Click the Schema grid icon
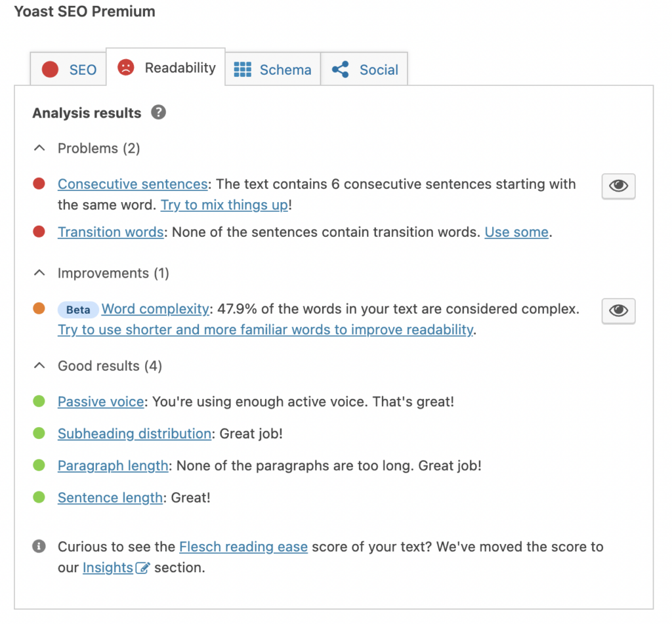 [x=243, y=70]
